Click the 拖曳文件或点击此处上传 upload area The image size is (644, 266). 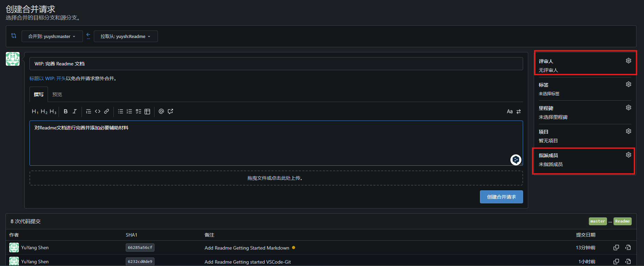[276, 178]
